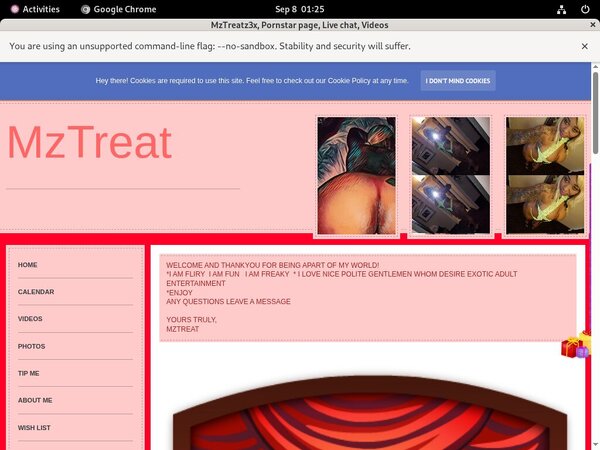Open the PHOTOS sidebar link

click(x=31, y=346)
